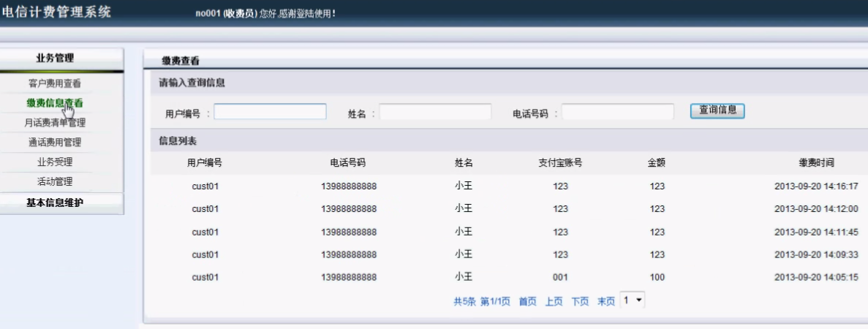Click the 用户编号 column header

point(205,163)
